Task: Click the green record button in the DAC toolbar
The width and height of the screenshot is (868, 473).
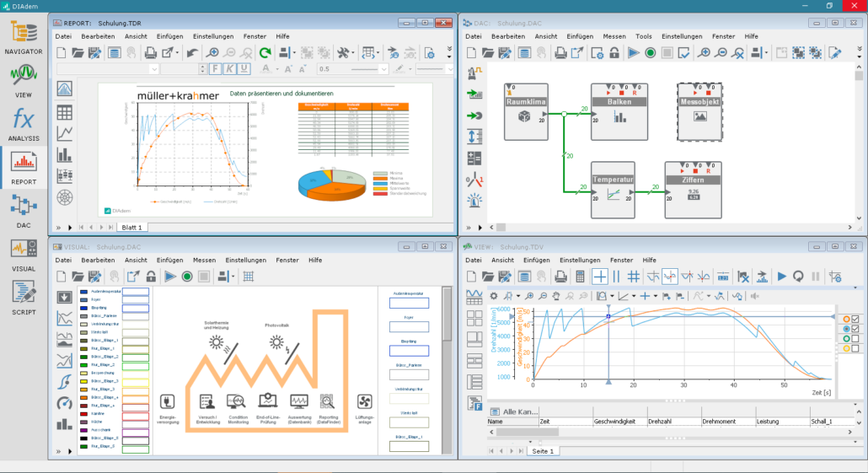Action: 650,52
